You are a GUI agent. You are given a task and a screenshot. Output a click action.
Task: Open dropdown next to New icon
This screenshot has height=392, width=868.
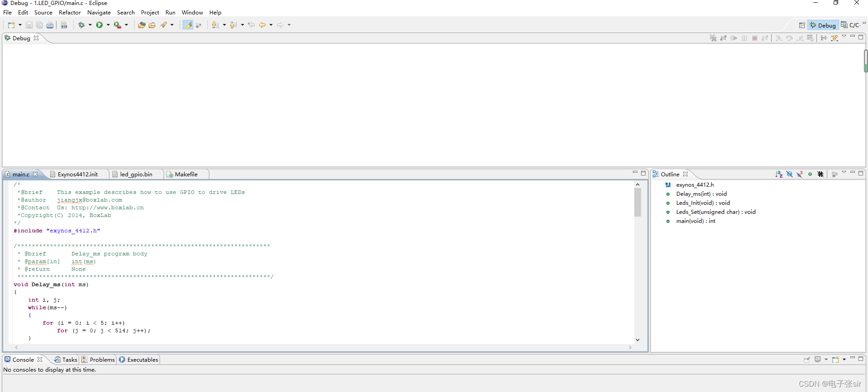point(20,25)
